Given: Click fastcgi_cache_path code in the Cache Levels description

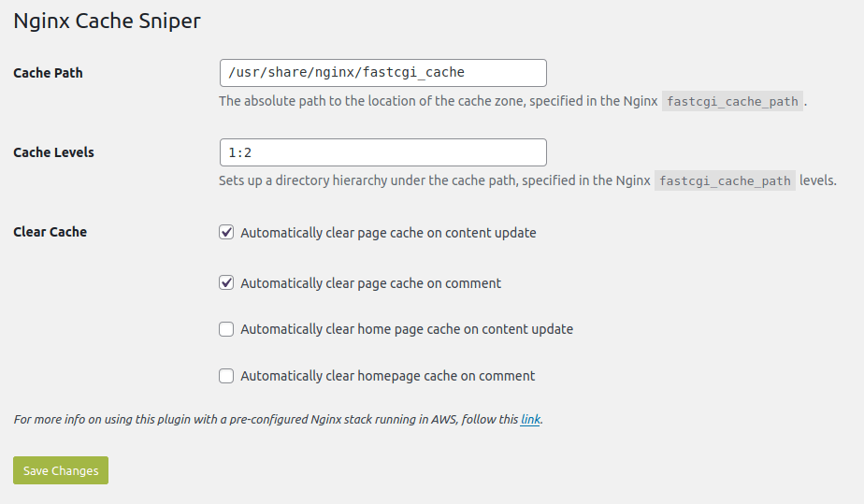Looking at the screenshot, I should coord(725,181).
